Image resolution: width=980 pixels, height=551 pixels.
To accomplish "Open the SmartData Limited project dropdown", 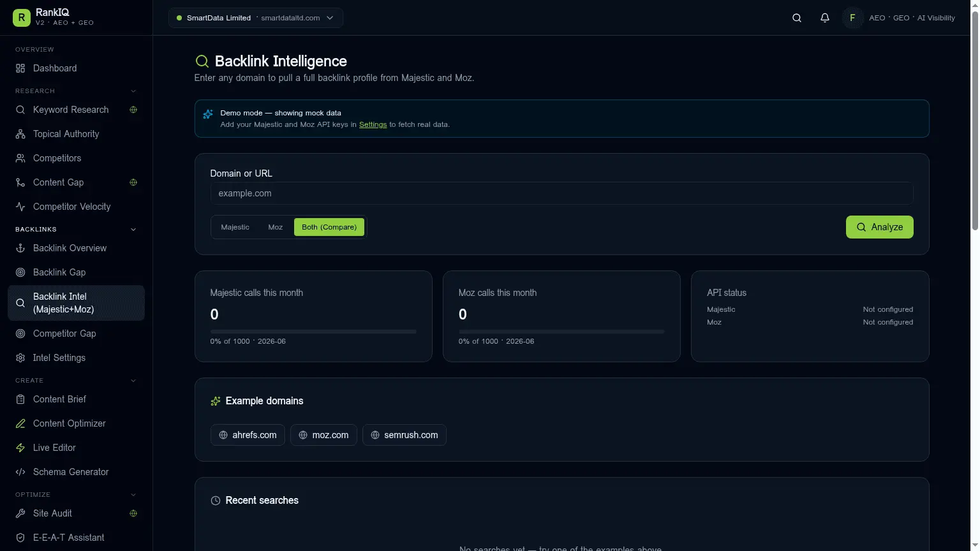I will [256, 18].
